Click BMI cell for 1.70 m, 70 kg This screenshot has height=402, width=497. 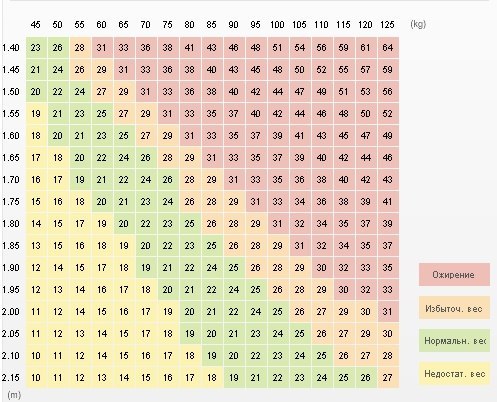coord(146,180)
